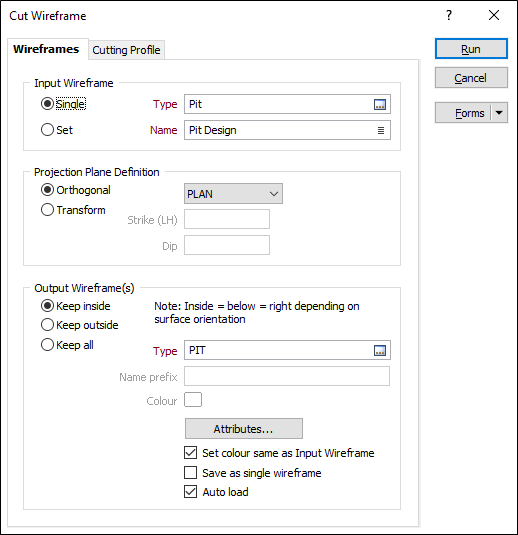Image resolution: width=518 pixels, height=535 pixels.
Task: Open the Attributes... dialog button
Action: [244, 429]
